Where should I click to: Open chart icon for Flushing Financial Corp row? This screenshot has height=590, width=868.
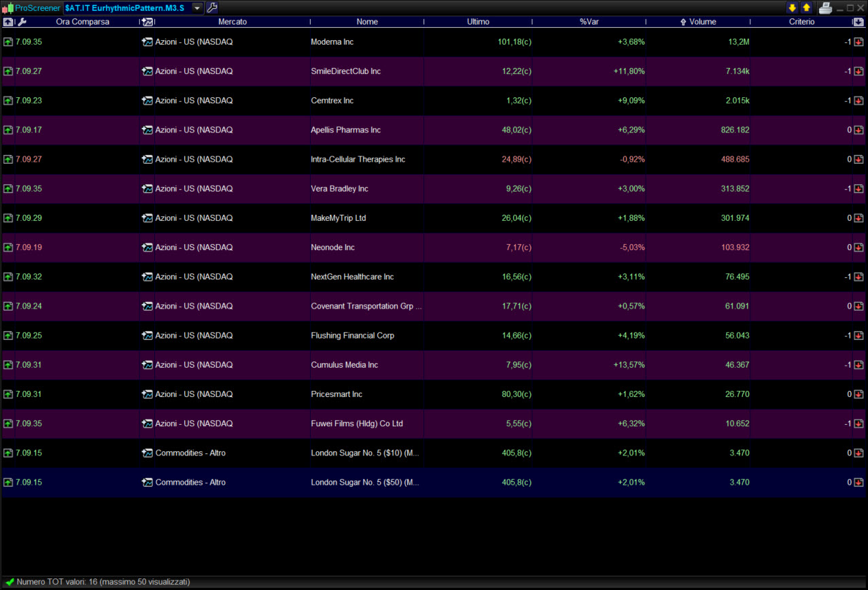pyautogui.click(x=147, y=335)
